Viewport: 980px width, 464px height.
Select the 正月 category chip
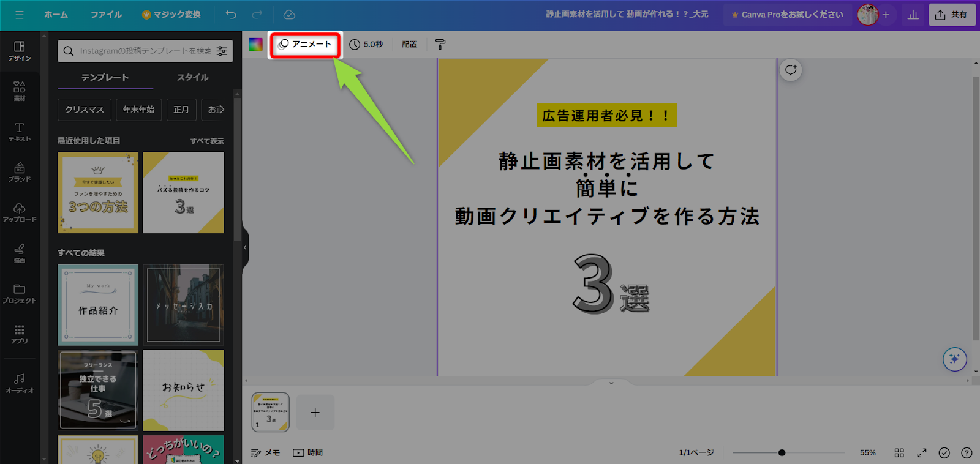click(x=181, y=110)
